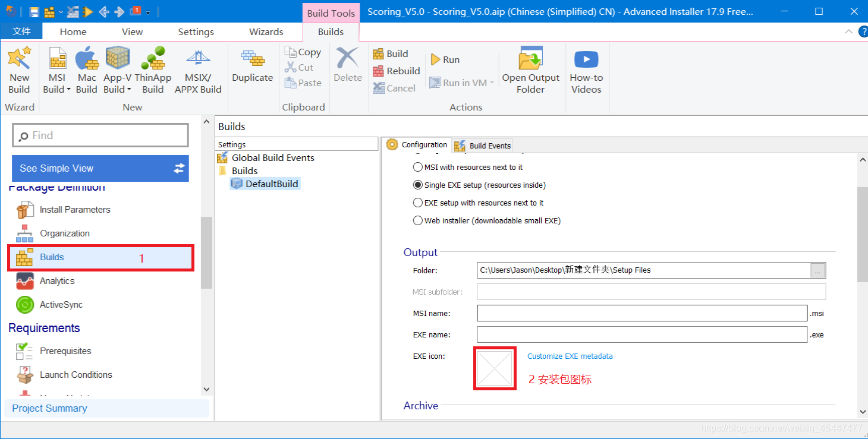Click the MSI Build icon
Viewport: 868px width, 439px height.
[57, 59]
